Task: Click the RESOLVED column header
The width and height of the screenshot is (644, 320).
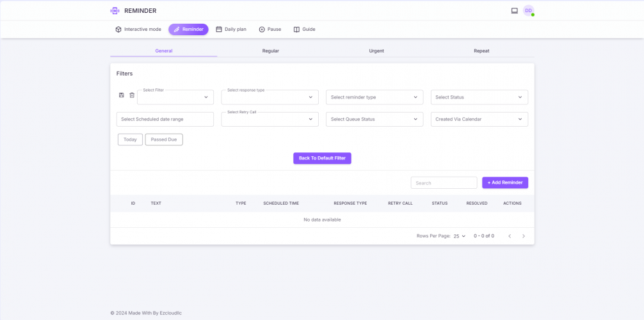Action: point(477,204)
